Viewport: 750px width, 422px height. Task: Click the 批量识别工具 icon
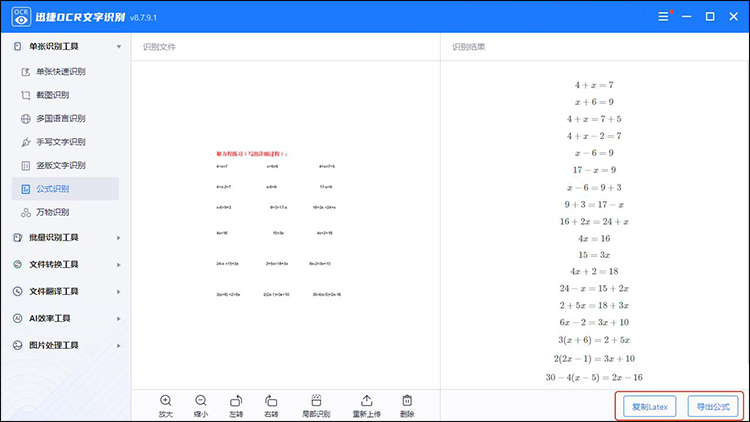pos(18,237)
